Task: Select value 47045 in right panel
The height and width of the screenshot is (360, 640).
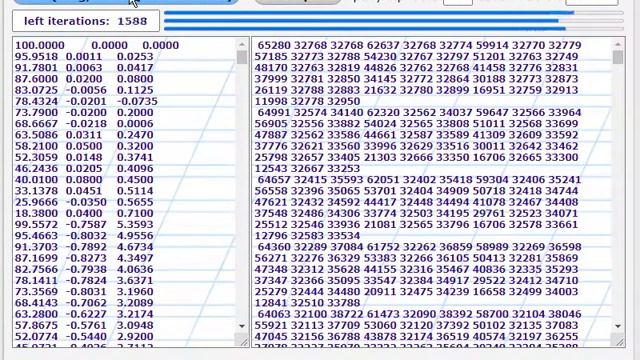Action: click(x=271, y=337)
